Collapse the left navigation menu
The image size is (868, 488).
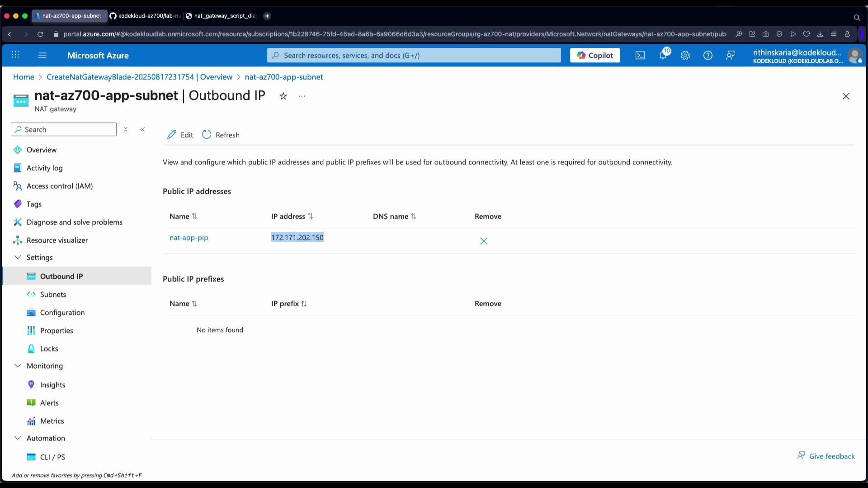pyautogui.click(x=142, y=129)
